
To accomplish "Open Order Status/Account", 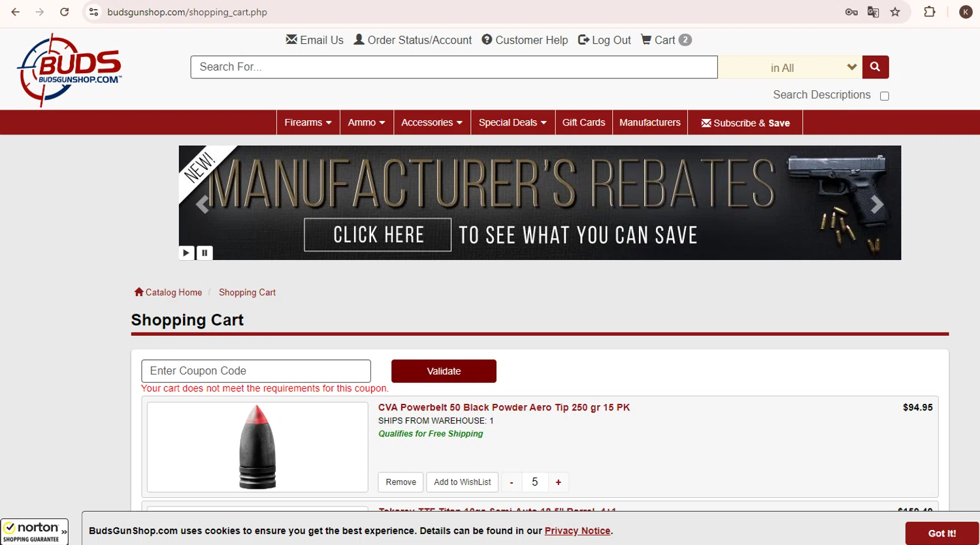I will [x=412, y=40].
